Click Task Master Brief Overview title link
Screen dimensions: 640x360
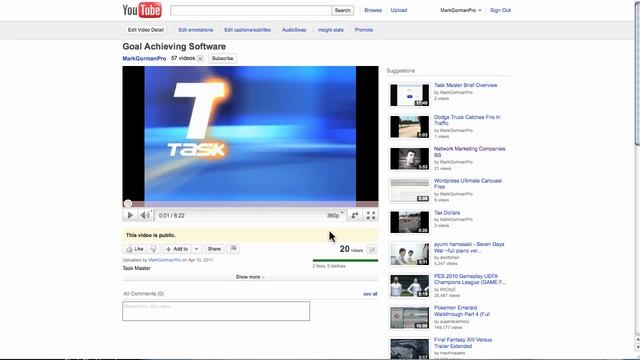(466, 85)
